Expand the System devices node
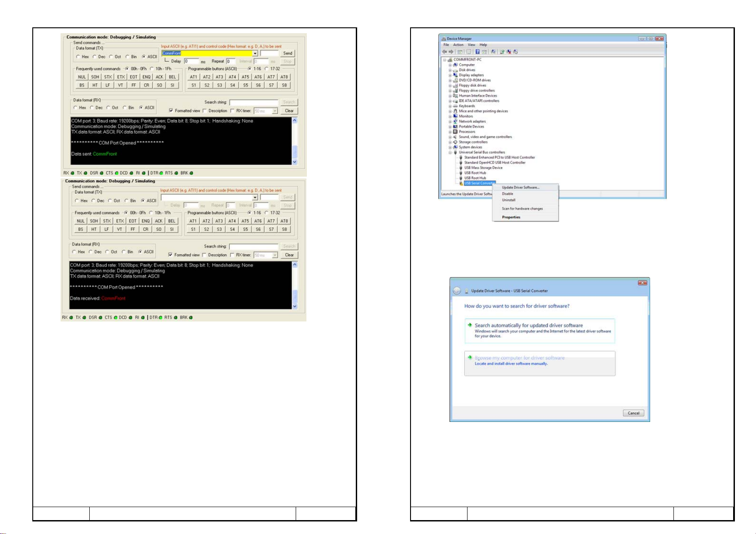This screenshot has height=534, width=756. (450, 147)
